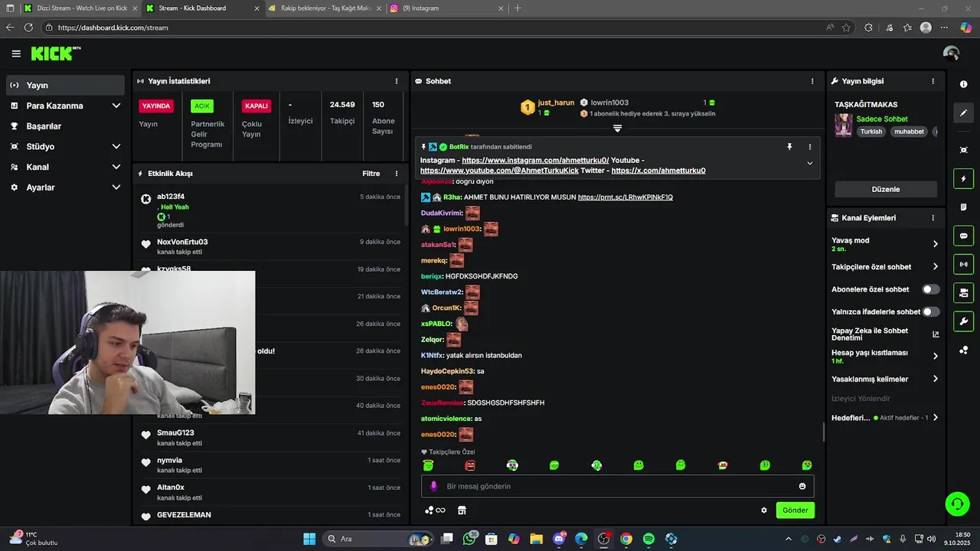This screenshot has width=980, height=551.
Task: Click the Kick logo in the header
Action: tap(55, 53)
